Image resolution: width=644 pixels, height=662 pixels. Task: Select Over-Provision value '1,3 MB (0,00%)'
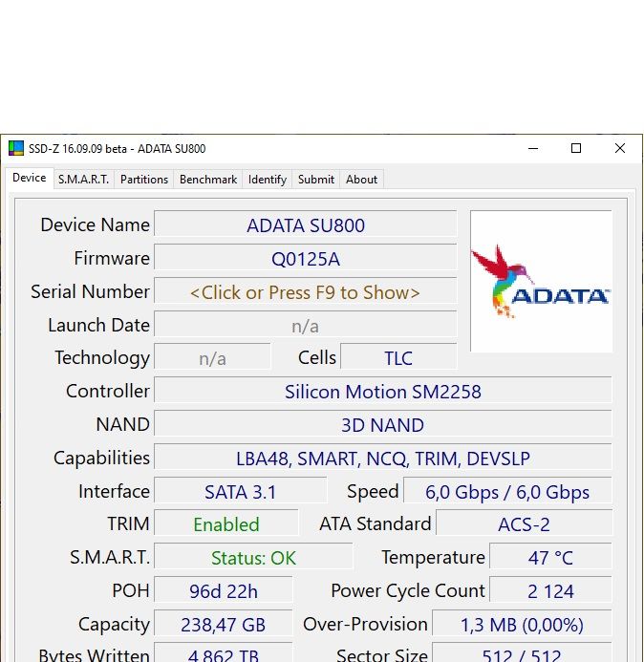(x=522, y=624)
